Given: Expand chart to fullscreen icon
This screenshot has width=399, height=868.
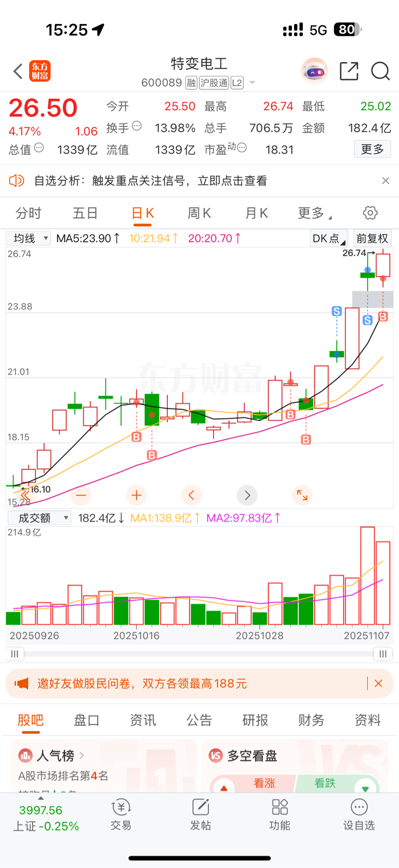Looking at the screenshot, I should [x=302, y=495].
